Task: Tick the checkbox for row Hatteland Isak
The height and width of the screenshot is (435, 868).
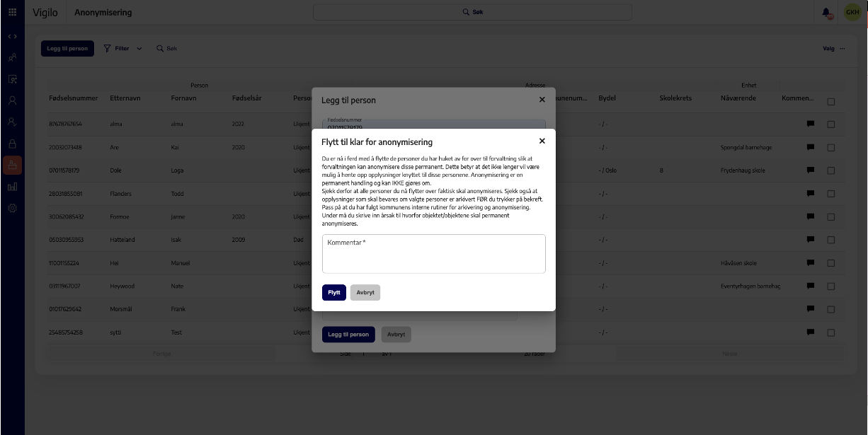Action: [x=831, y=240]
